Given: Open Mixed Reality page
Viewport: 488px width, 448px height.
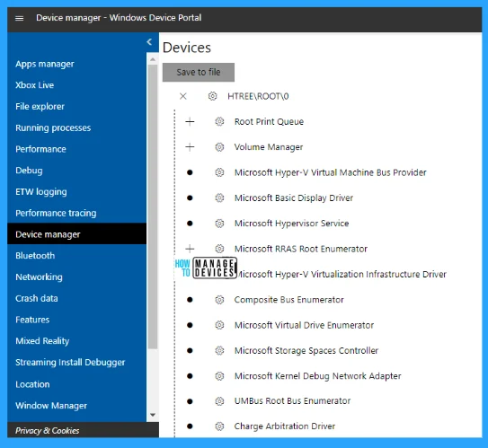Looking at the screenshot, I should 42,341.
